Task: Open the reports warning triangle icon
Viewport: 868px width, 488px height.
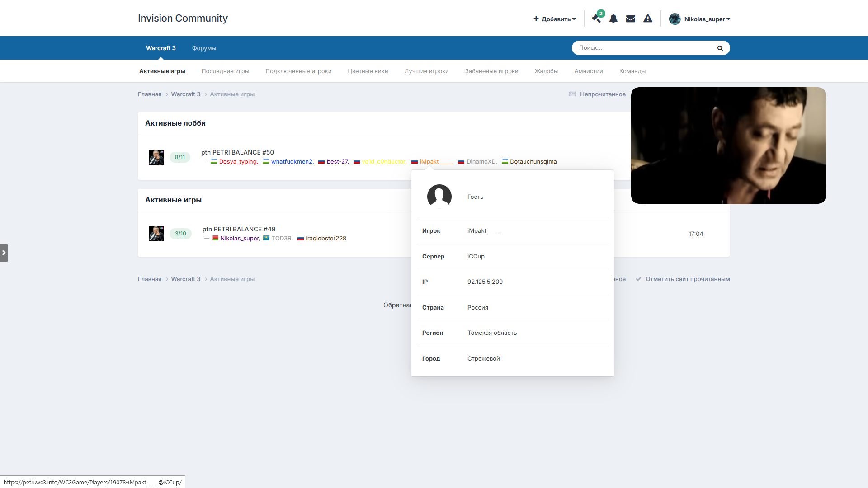Action: (x=648, y=19)
